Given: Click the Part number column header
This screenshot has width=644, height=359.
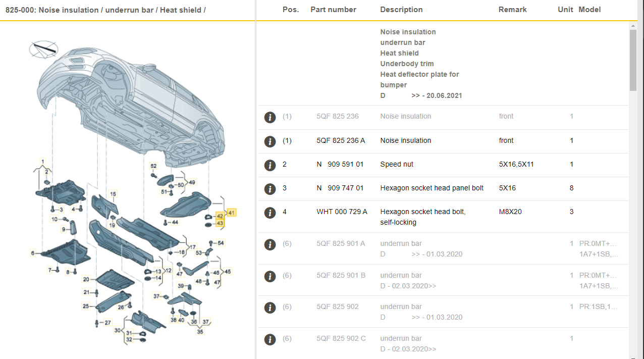Looking at the screenshot, I should [x=333, y=10].
